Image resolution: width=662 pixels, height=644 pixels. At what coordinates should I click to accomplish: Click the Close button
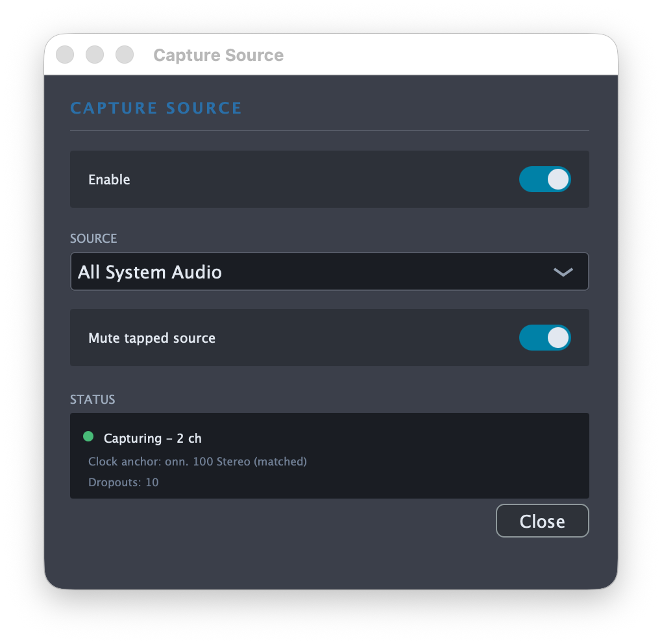click(542, 521)
